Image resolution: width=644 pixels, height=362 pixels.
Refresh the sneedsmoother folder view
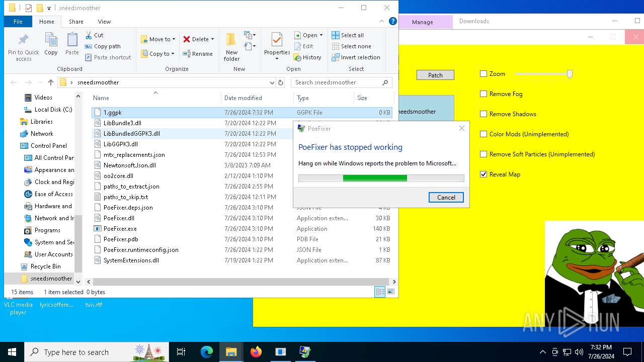pos(281,82)
